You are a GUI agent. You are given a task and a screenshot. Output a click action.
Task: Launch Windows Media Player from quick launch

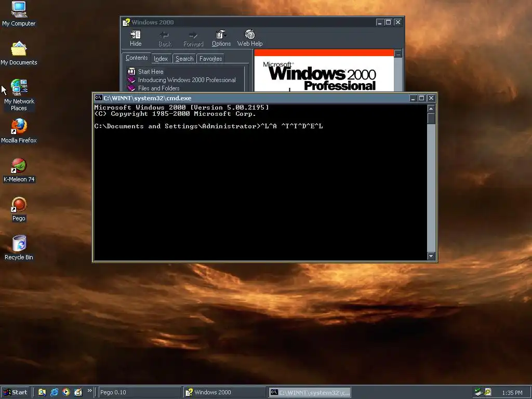point(66,392)
